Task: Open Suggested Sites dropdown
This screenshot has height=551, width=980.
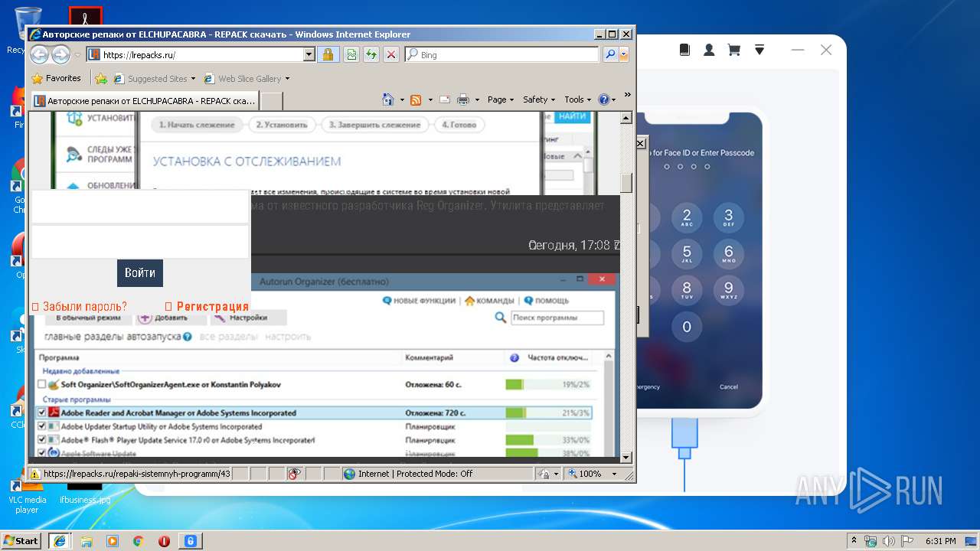Action: pyautogui.click(x=154, y=78)
